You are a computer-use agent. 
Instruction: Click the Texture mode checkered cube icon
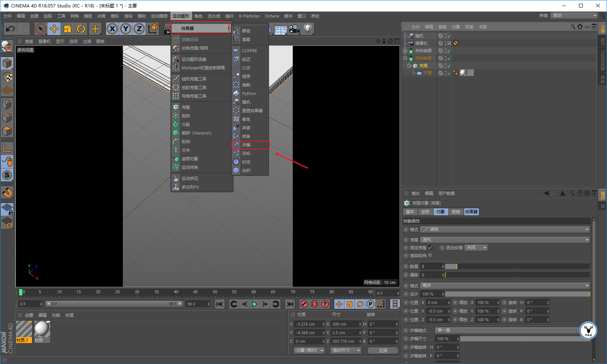[x=7, y=77]
